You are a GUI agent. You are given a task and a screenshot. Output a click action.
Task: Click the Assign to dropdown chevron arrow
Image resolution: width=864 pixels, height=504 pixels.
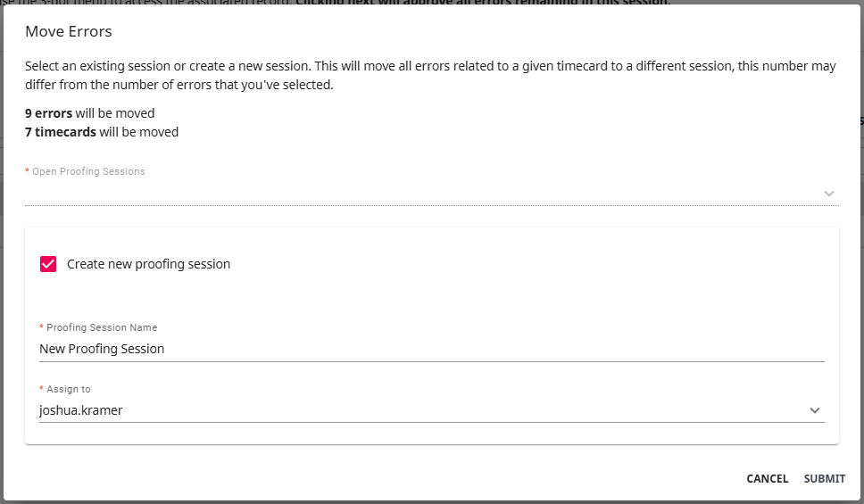point(814,410)
